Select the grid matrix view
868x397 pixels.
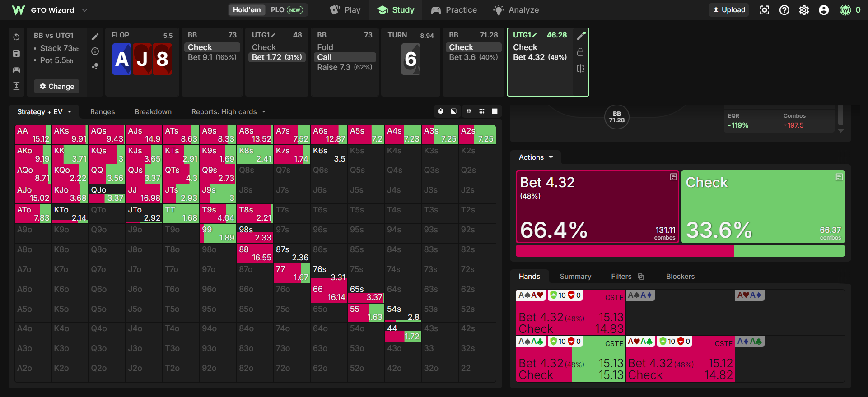coord(482,111)
